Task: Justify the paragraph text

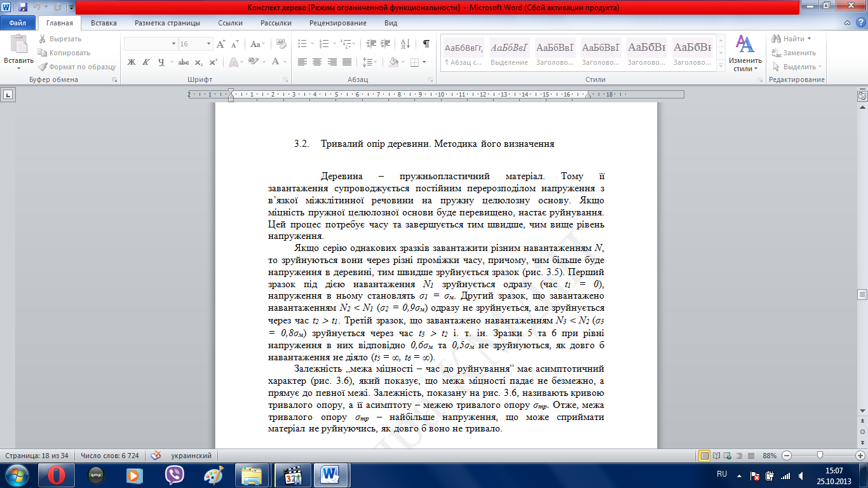Action: click(346, 62)
